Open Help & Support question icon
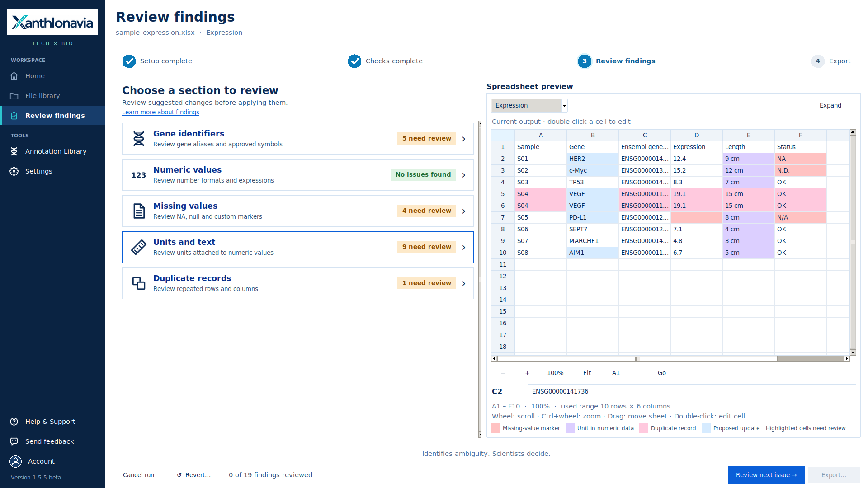868x488 pixels. point(14,422)
